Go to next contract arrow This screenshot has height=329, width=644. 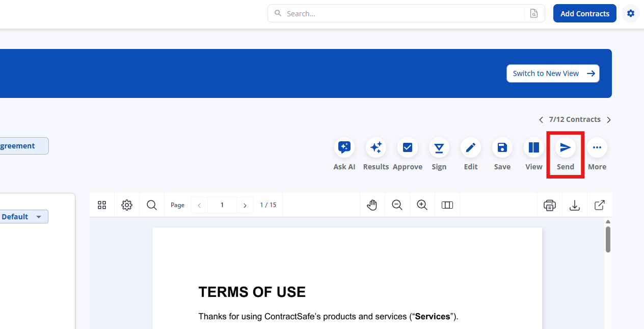(x=609, y=120)
